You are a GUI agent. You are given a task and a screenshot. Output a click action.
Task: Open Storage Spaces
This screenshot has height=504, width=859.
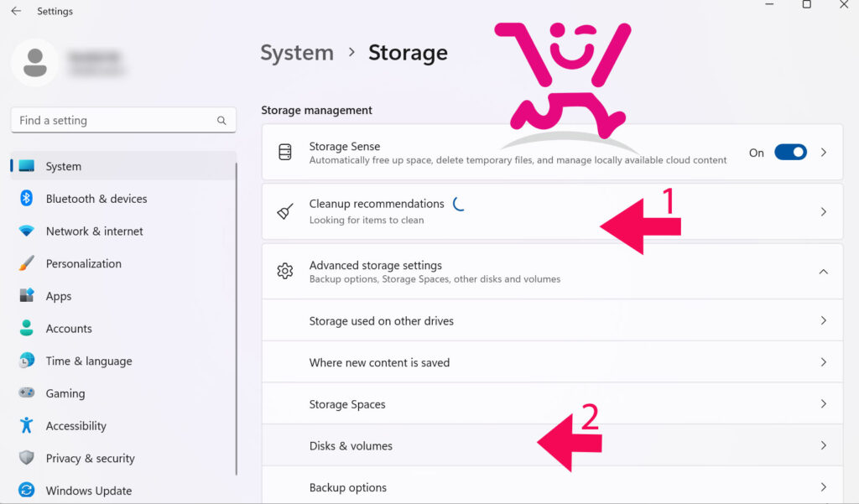point(552,403)
